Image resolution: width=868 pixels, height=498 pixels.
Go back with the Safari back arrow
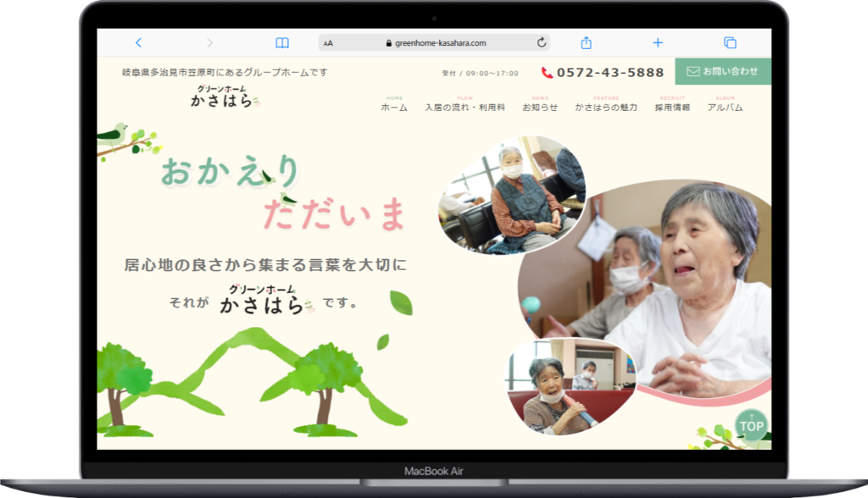click(138, 42)
